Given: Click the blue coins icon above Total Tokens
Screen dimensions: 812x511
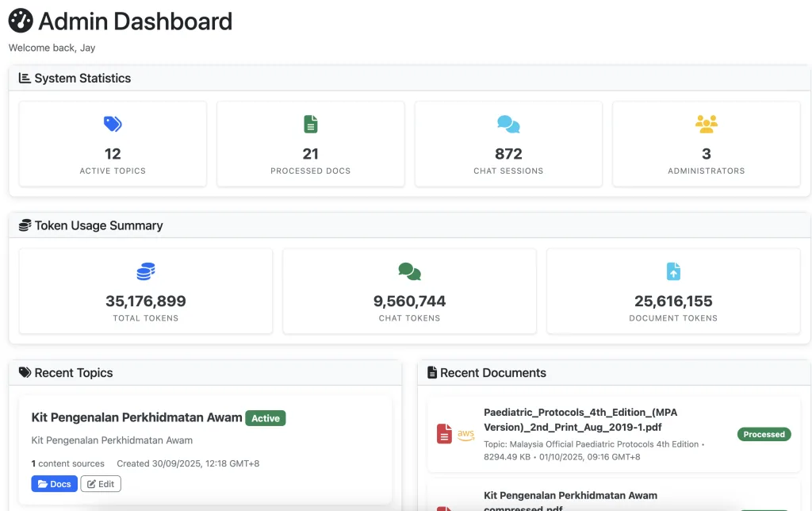Looking at the screenshot, I should pos(145,272).
